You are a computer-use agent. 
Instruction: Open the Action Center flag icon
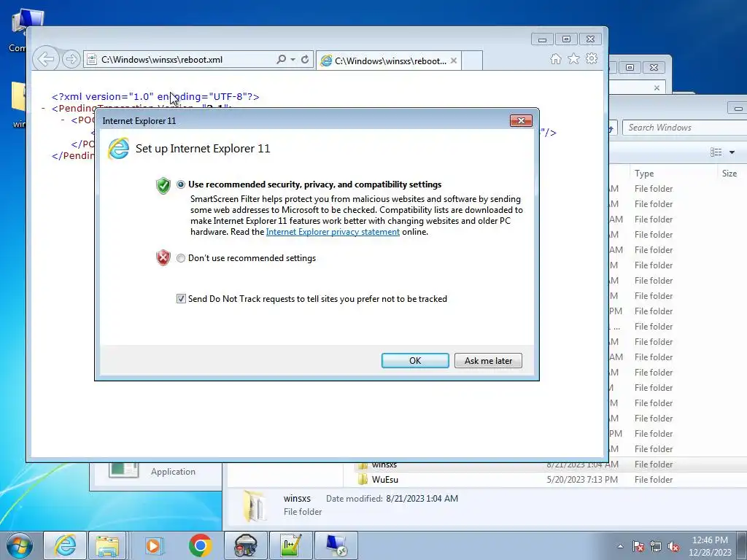coord(638,546)
